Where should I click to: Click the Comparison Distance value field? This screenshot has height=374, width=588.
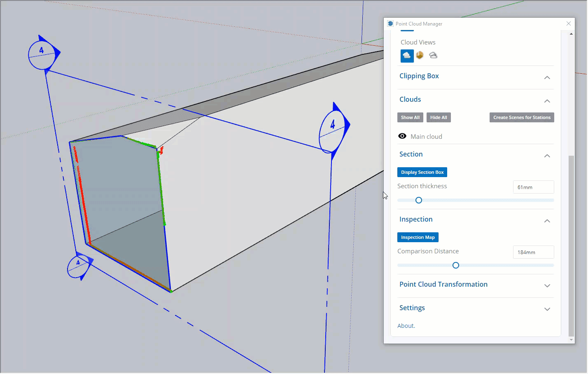pyautogui.click(x=533, y=252)
